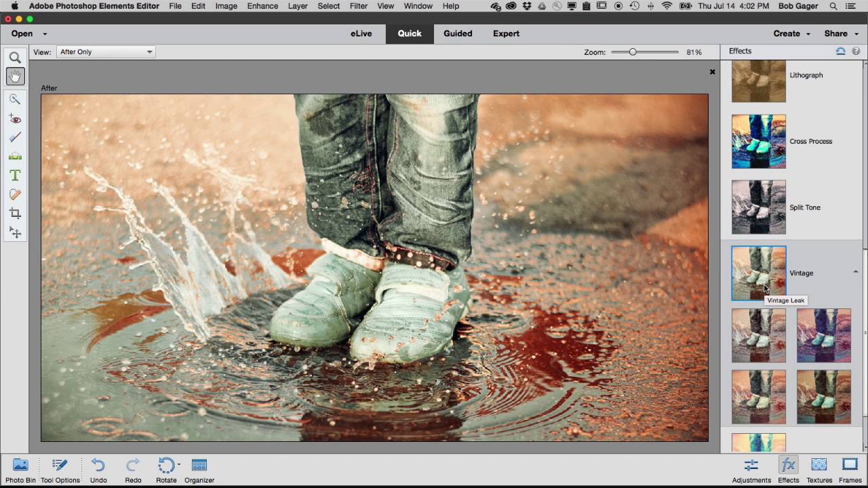Toggle the Tool Options panel
The width and height of the screenshot is (868, 488).
[60, 470]
